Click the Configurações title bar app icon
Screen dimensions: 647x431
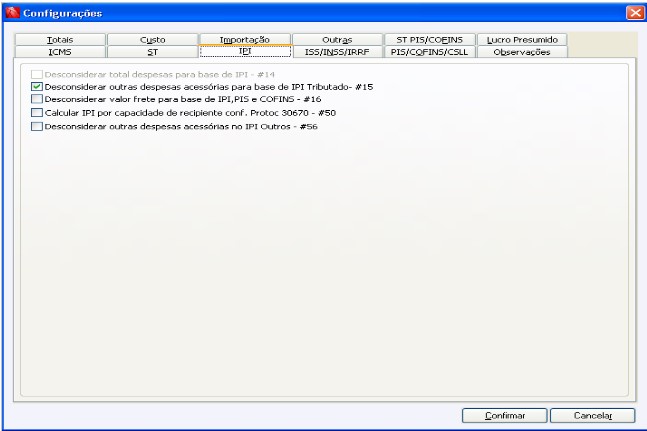(x=12, y=12)
